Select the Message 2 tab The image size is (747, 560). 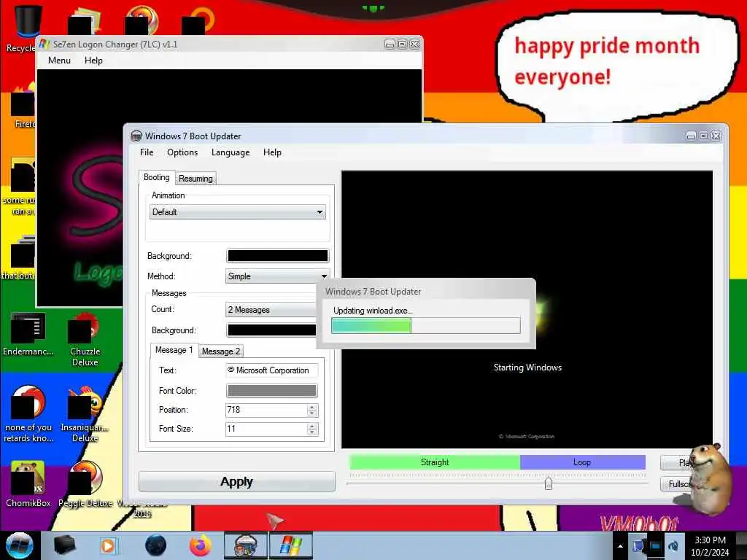coord(220,351)
